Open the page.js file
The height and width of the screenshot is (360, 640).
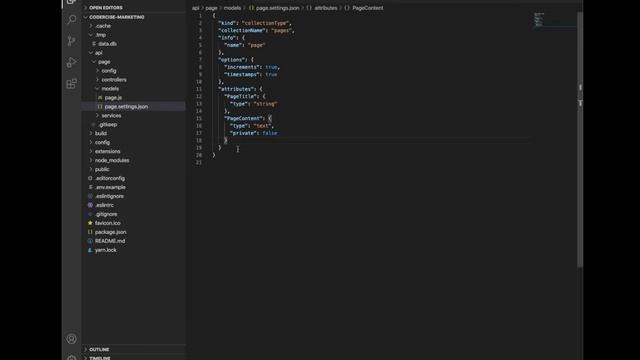[x=113, y=98]
